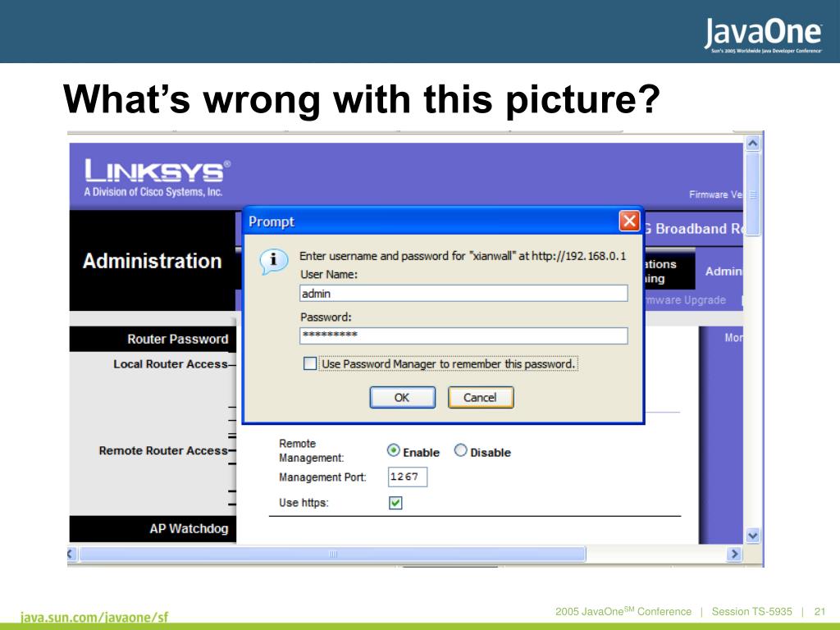Click the Session TS-5935 footer text
The height and width of the screenshot is (630, 840).
(751, 611)
